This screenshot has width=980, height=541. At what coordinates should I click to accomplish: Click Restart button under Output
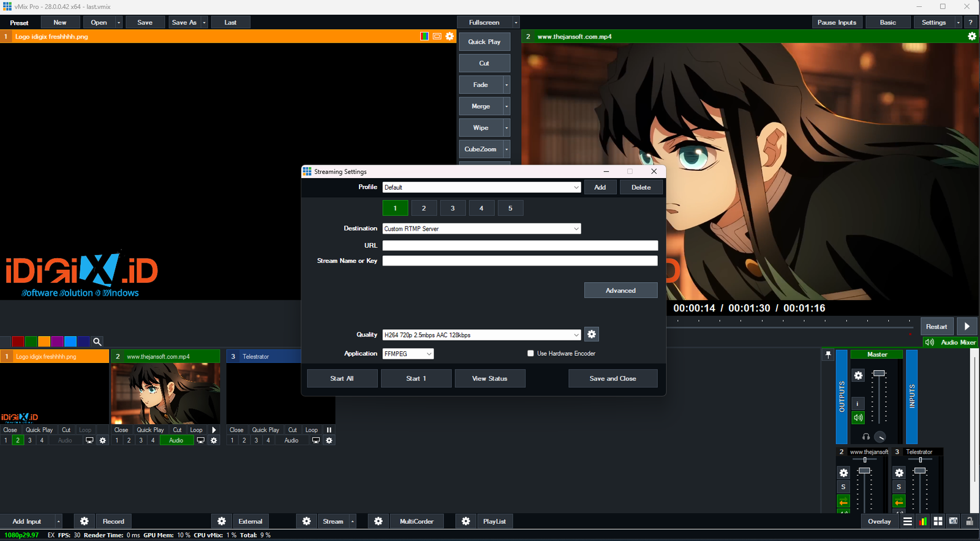[936, 326]
